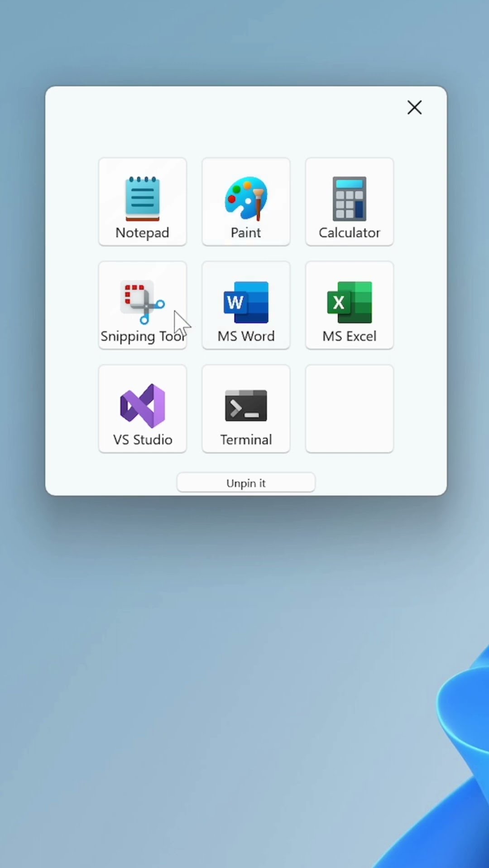Screen dimensions: 489x868
Task: Launch the Terminal app
Action: tap(246, 409)
